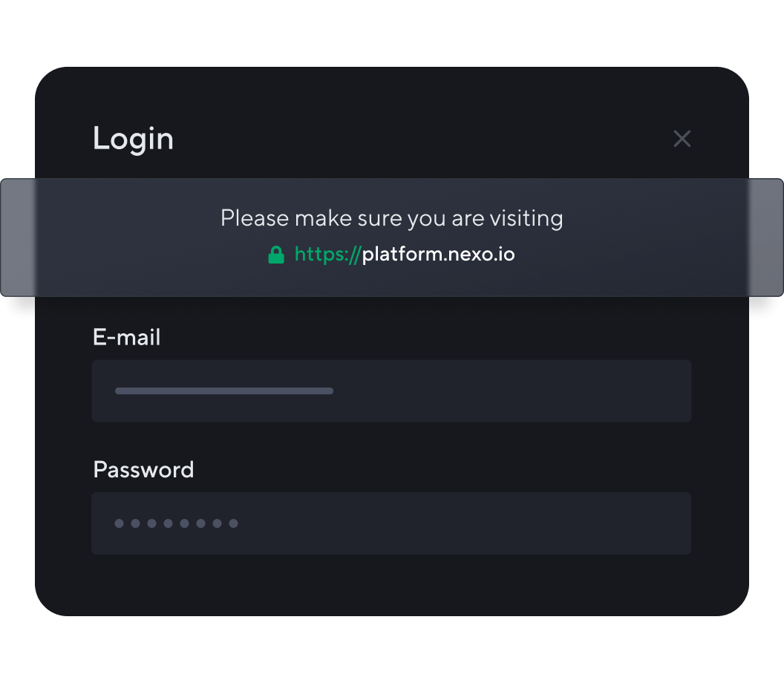Focus the E-mail input field
The height and width of the screenshot is (683, 784).
391,391
